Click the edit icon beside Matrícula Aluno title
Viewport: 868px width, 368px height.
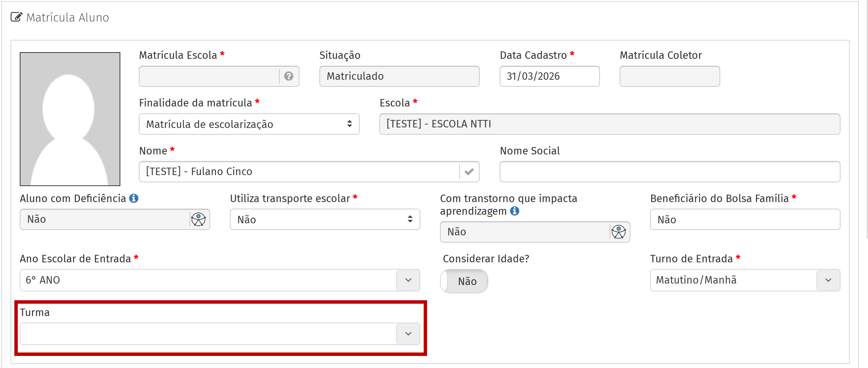click(16, 17)
